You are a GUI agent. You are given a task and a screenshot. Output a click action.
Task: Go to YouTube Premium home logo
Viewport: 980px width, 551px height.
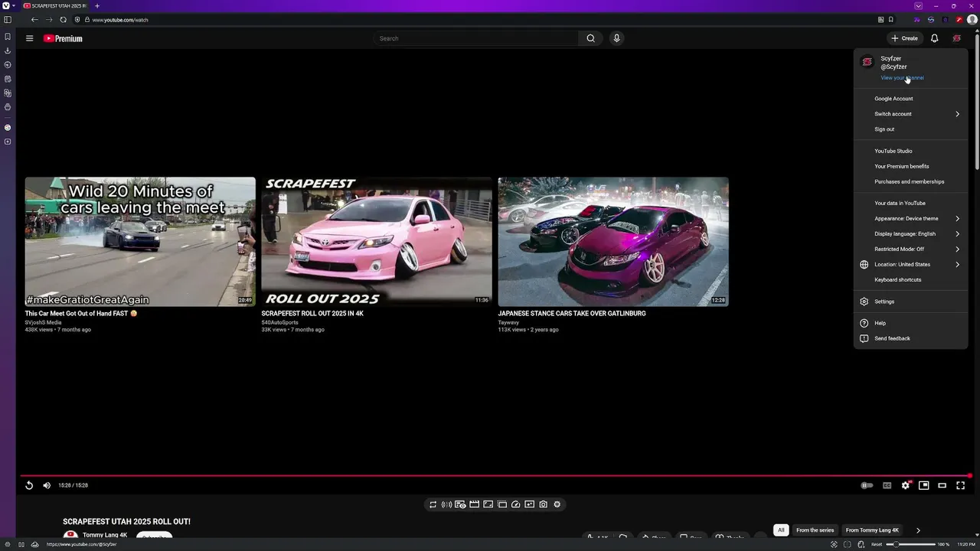(x=63, y=38)
